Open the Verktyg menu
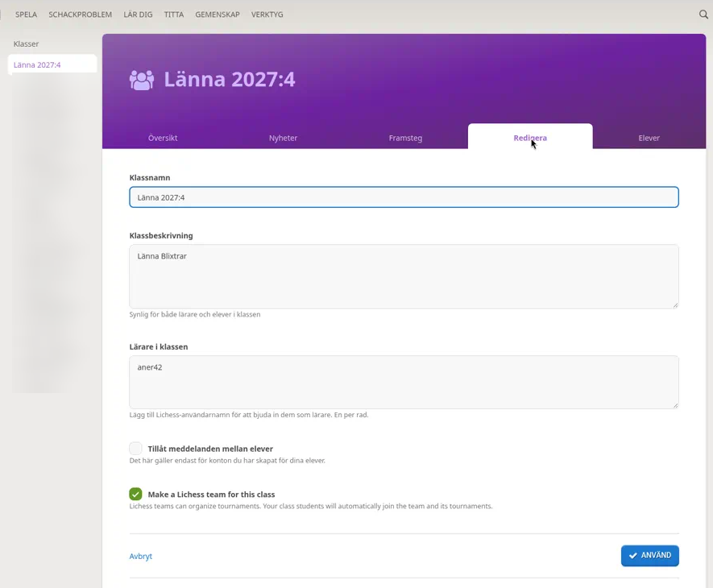This screenshot has width=713, height=588. pos(267,14)
